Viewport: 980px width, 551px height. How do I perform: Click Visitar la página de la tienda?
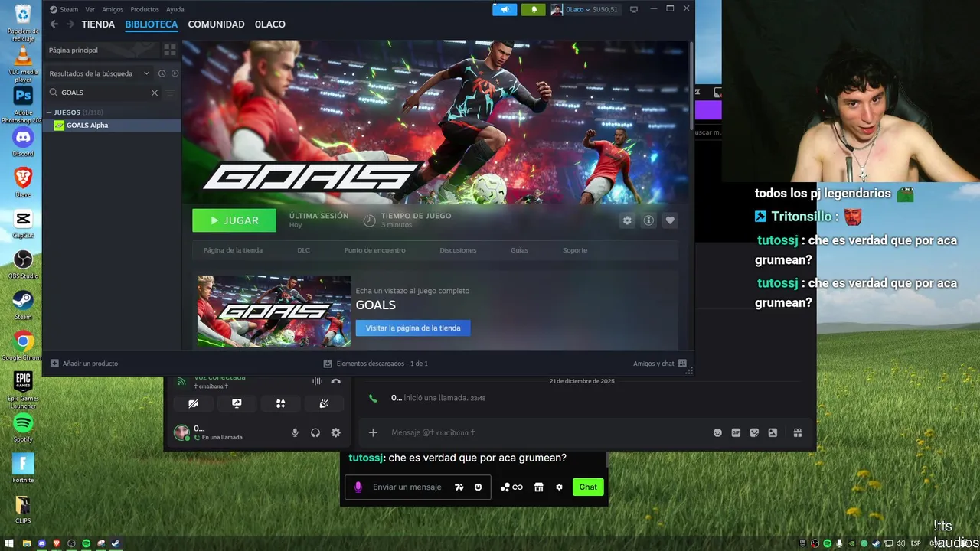tap(413, 328)
